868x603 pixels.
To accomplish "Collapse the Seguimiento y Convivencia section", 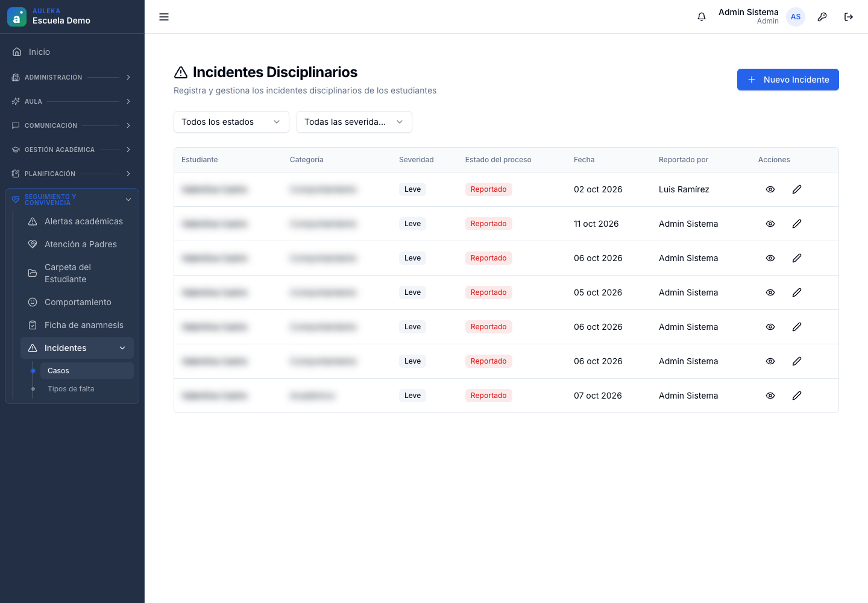I will point(72,200).
